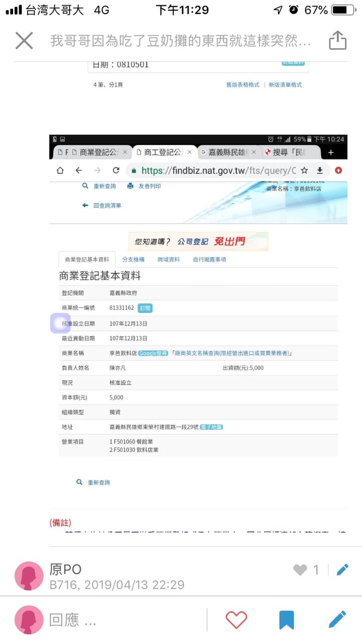Switch to the 跨域資料 tab
362x644 pixels.
[x=168, y=260]
